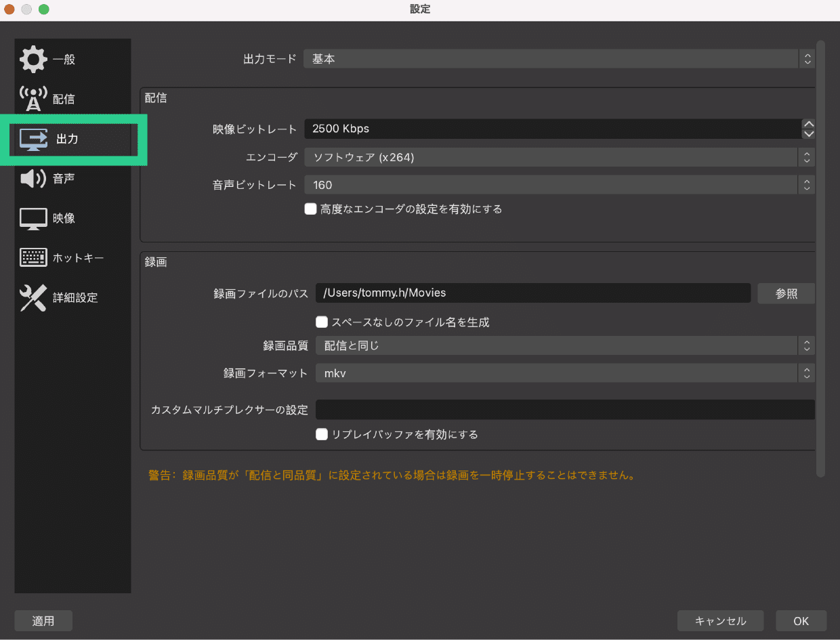Enable リプレイバッファを有効にする checkbox
The image size is (840, 640).
pyautogui.click(x=322, y=435)
